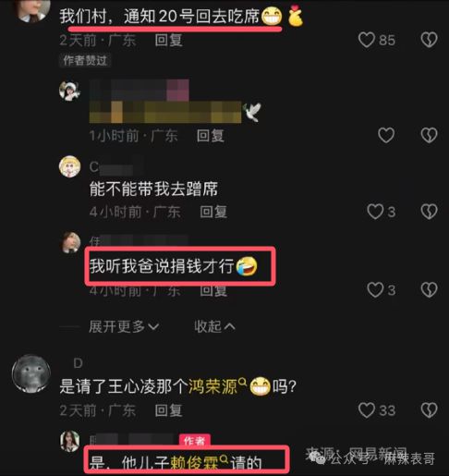Like the 我听我爸说捐钱才行 reply

pyautogui.click(x=375, y=290)
